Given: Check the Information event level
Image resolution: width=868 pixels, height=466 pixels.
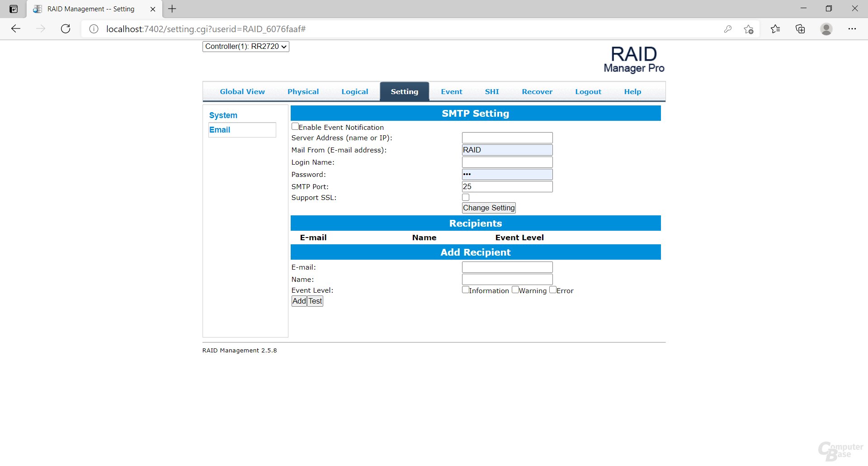Looking at the screenshot, I should point(466,290).
